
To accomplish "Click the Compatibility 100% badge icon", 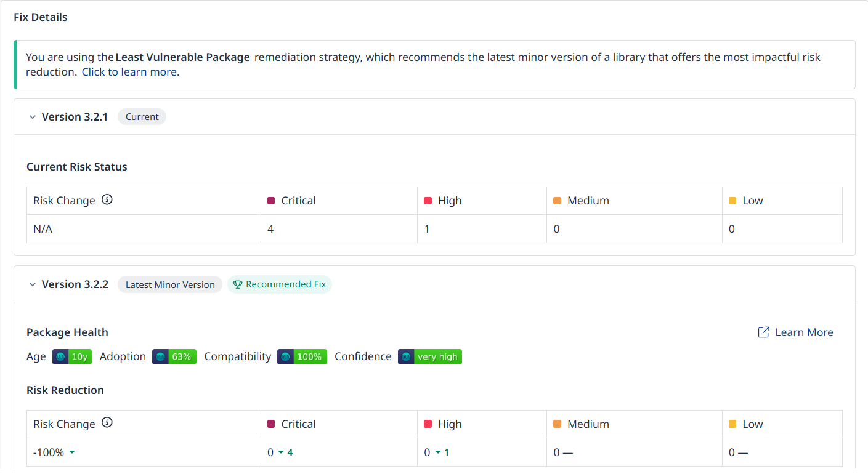I will tap(285, 357).
